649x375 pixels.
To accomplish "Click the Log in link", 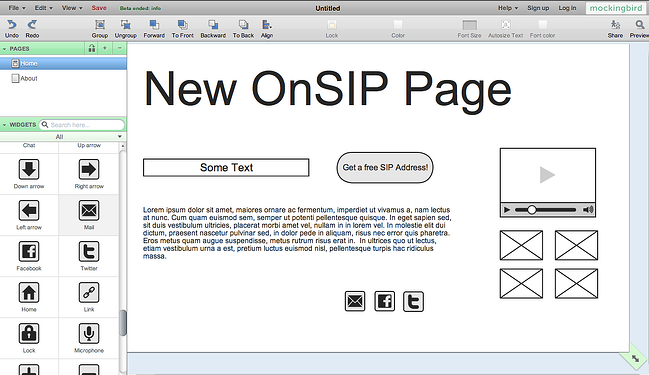I will 567,8.
